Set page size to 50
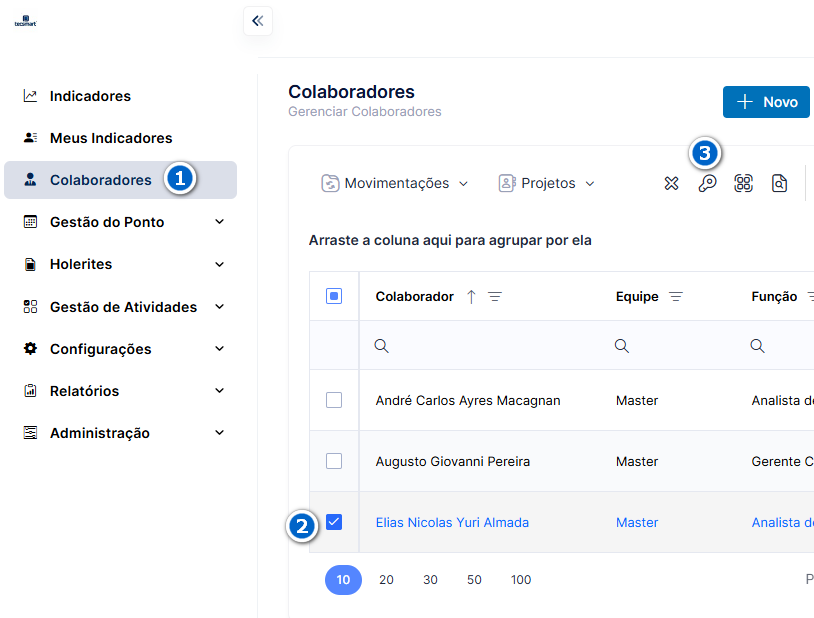This screenshot has width=814, height=618. [x=474, y=580]
